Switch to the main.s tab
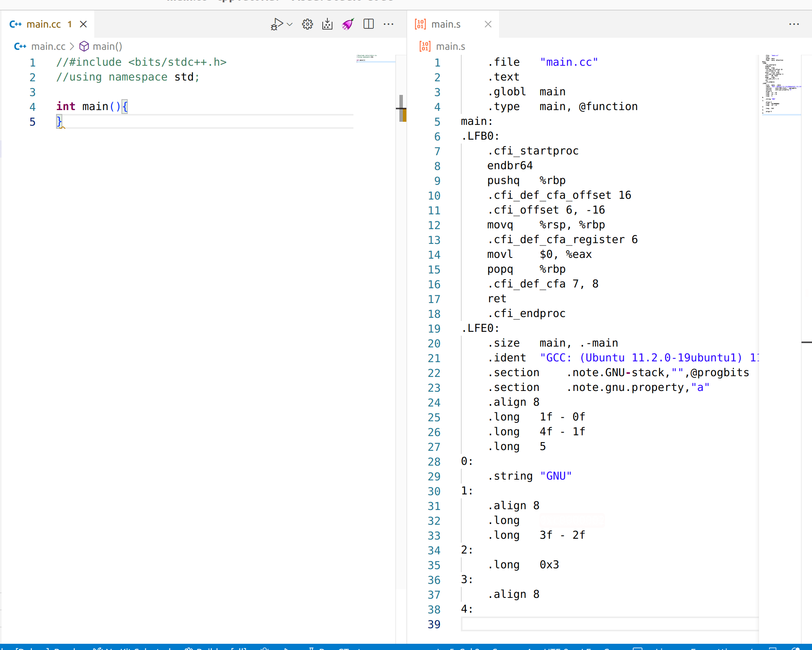The height and width of the screenshot is (650, 812). coord(446,24)
